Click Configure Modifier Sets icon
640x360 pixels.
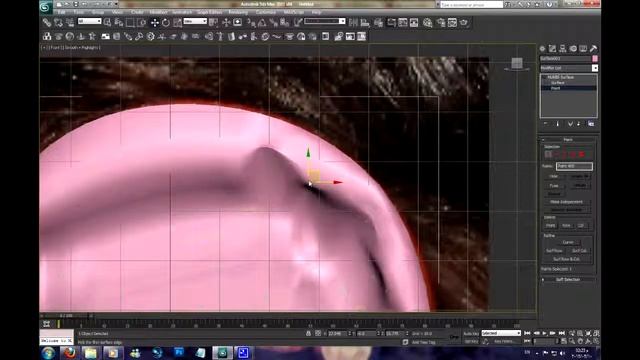[x=591, y=124]
